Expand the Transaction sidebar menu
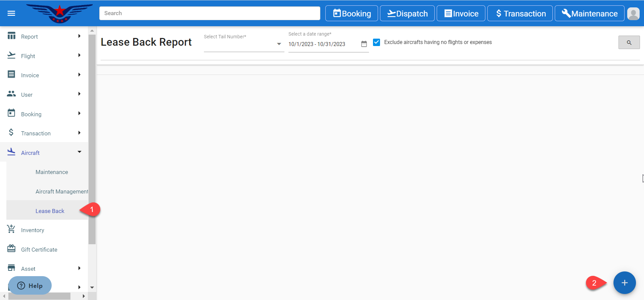The height and width of the screenshot is (300, 644). 44,133
